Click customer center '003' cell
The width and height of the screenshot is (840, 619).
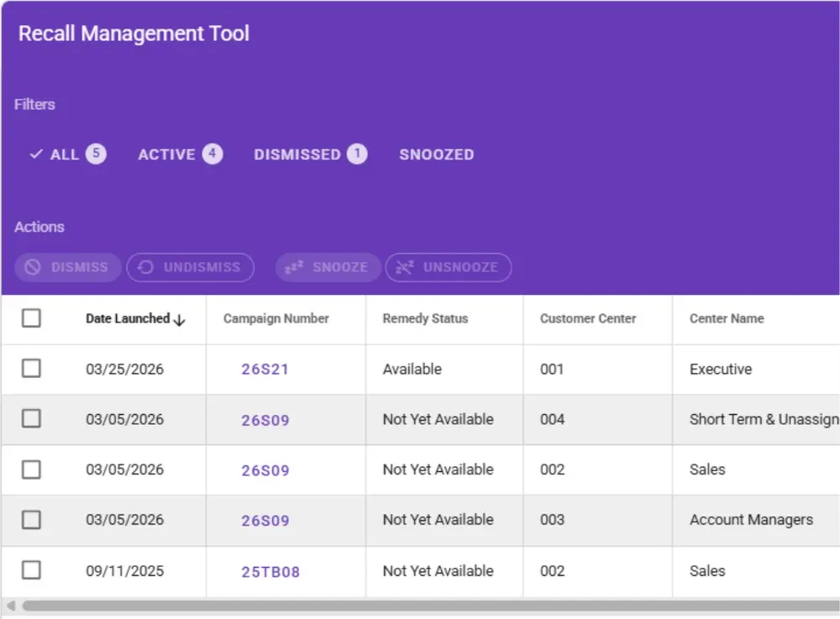coord(553,520)
